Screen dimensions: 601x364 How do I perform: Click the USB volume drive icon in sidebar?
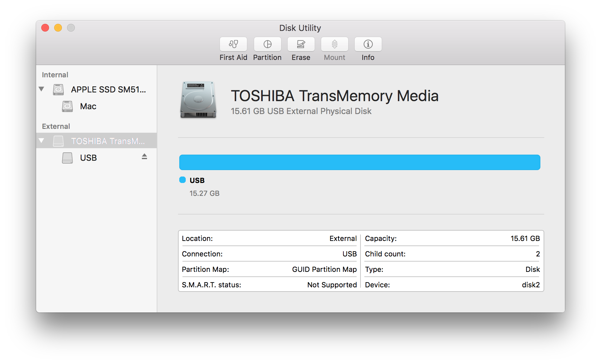[67, 158]
